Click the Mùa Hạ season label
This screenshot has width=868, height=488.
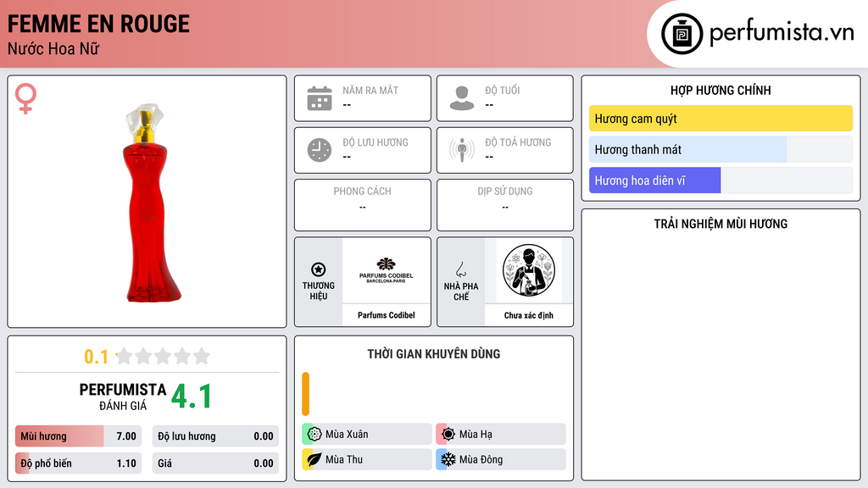[x=476, y=435]
